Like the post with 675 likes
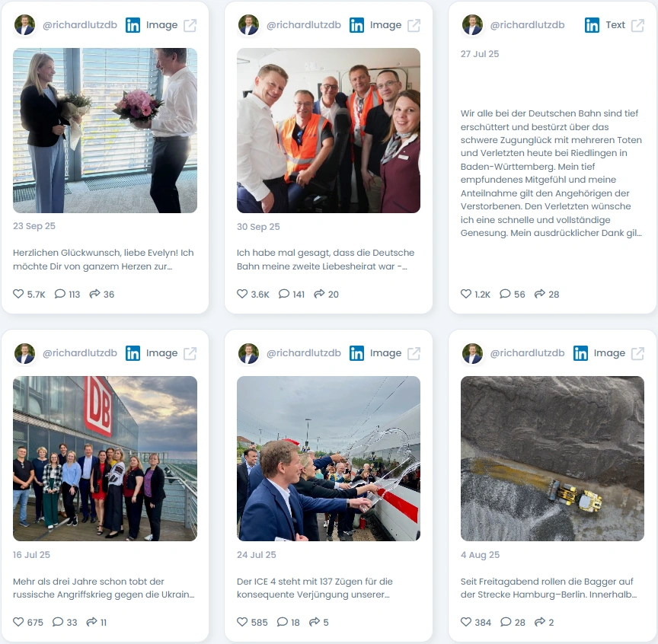The image size is (658, 644). click(18, 622)
